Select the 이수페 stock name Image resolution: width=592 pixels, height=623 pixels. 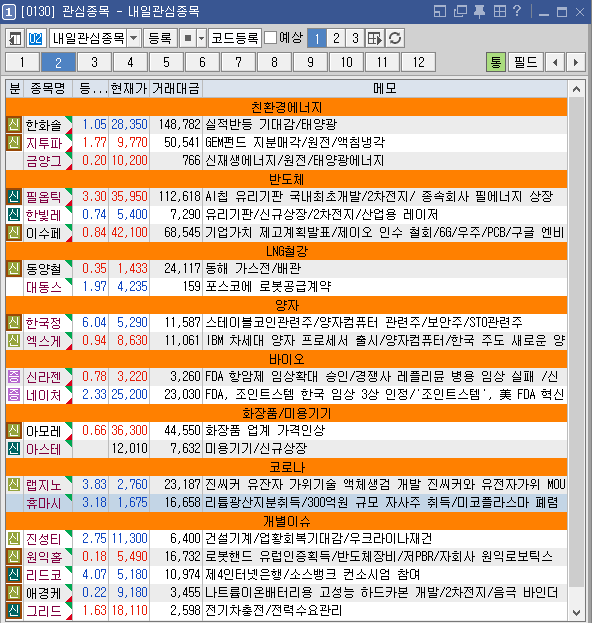click(x=44, y=233)
